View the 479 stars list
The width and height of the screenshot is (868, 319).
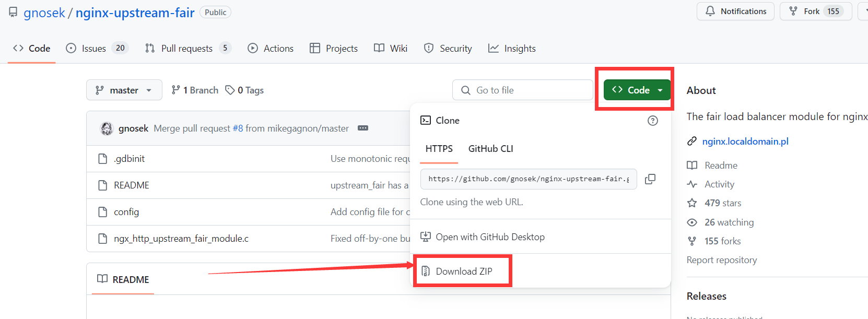[x=714, y=203]
